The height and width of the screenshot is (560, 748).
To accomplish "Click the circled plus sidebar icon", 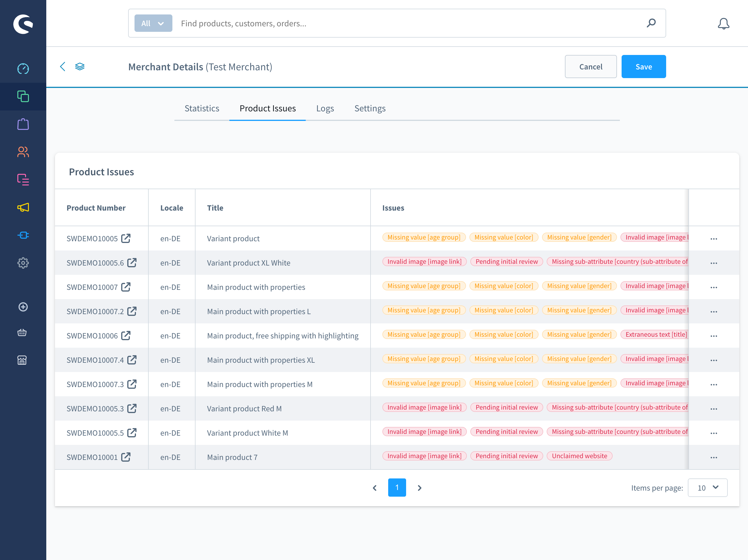I will 23,307.
